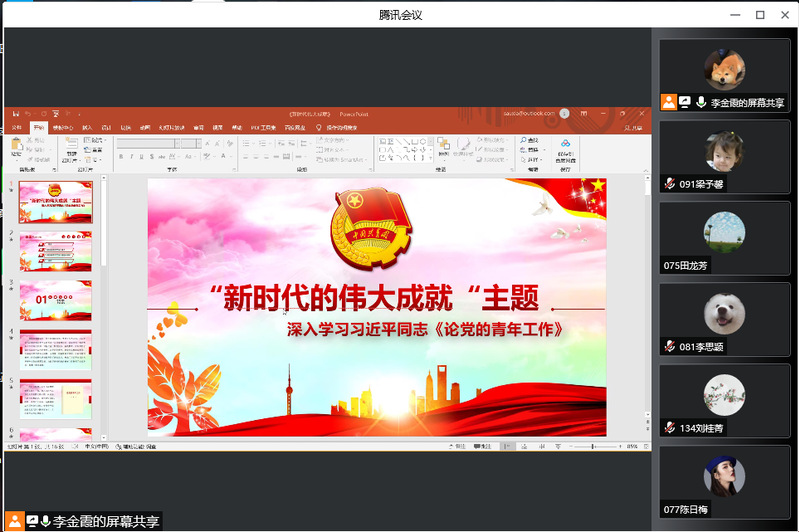Open the font name combo box
The height and width of the screenshot is (532, 799).
[148, 144]
